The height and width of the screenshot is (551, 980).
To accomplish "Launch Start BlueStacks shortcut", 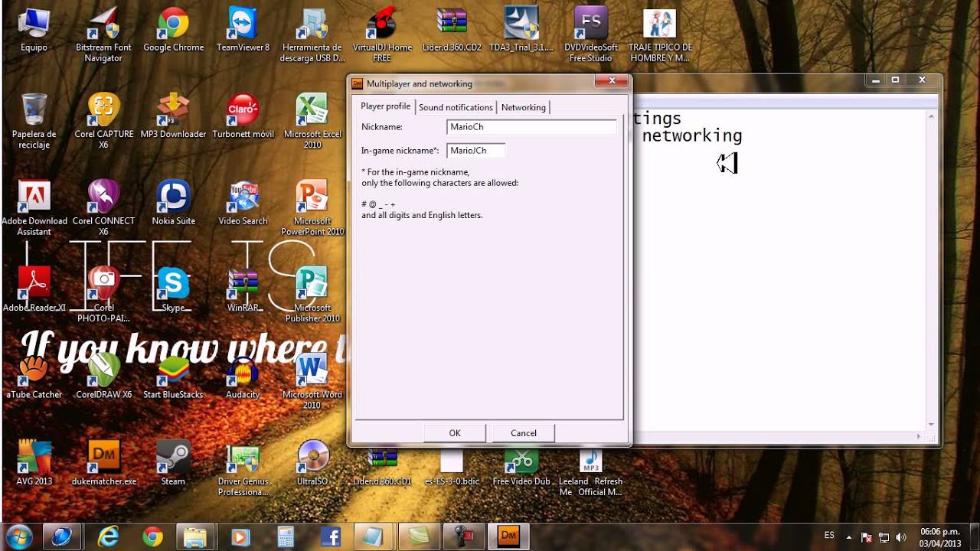I will tap(173, 377).
